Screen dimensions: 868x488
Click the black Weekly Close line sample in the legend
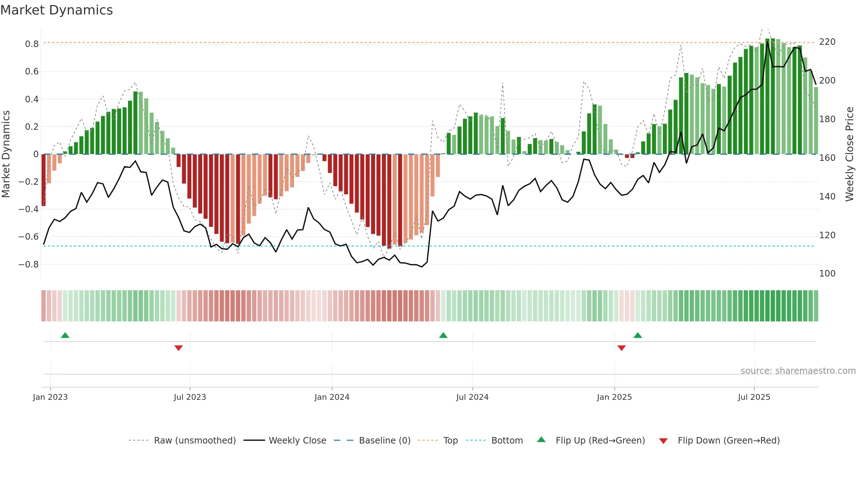coord(254,440)
